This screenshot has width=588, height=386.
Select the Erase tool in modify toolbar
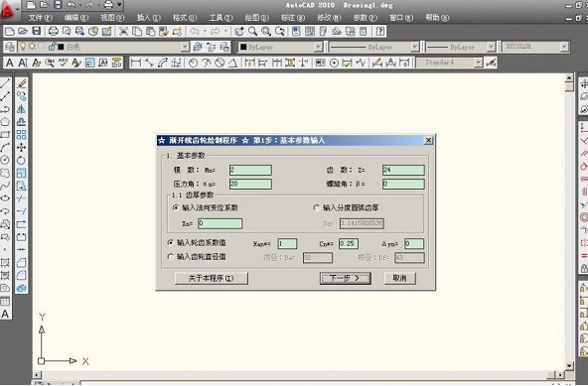pos(22,83)
